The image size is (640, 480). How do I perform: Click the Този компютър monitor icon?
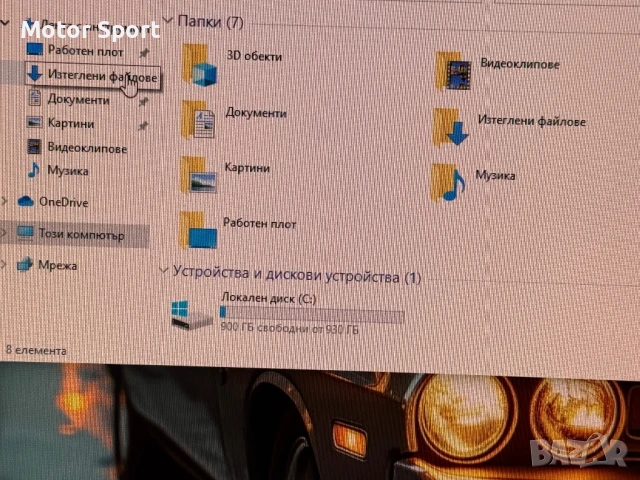click(x=25, y=233)
